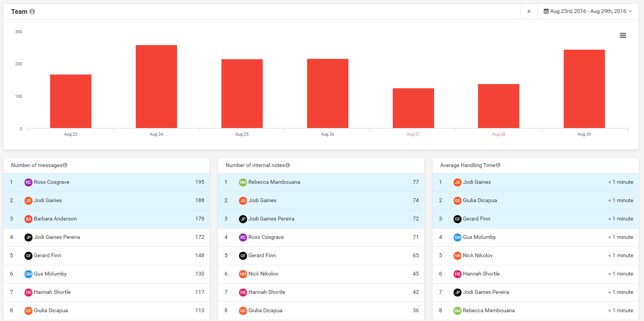Click info icon beside Number of internal notes

[x=288, y=165]
